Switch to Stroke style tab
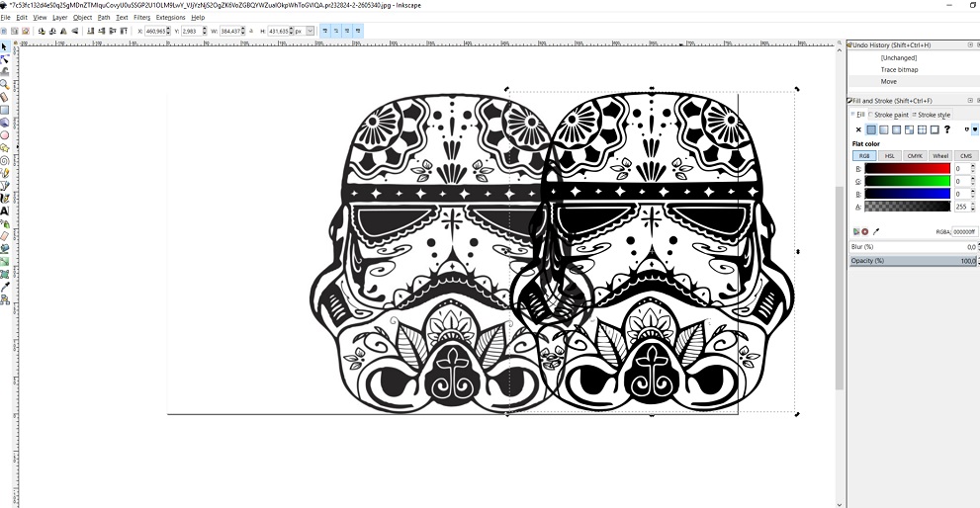The width and height of the screenshot is (980, 508). coord(932,115)
